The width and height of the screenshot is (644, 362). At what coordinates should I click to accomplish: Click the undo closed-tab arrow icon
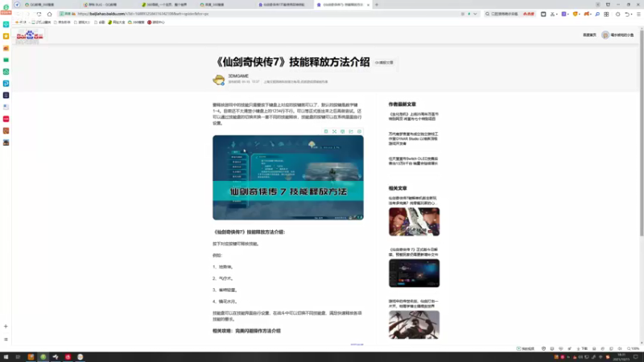click(627, 14)
